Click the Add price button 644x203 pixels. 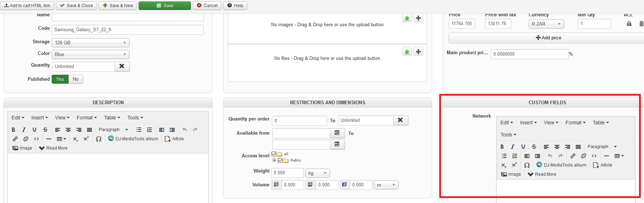click(548, 38)
